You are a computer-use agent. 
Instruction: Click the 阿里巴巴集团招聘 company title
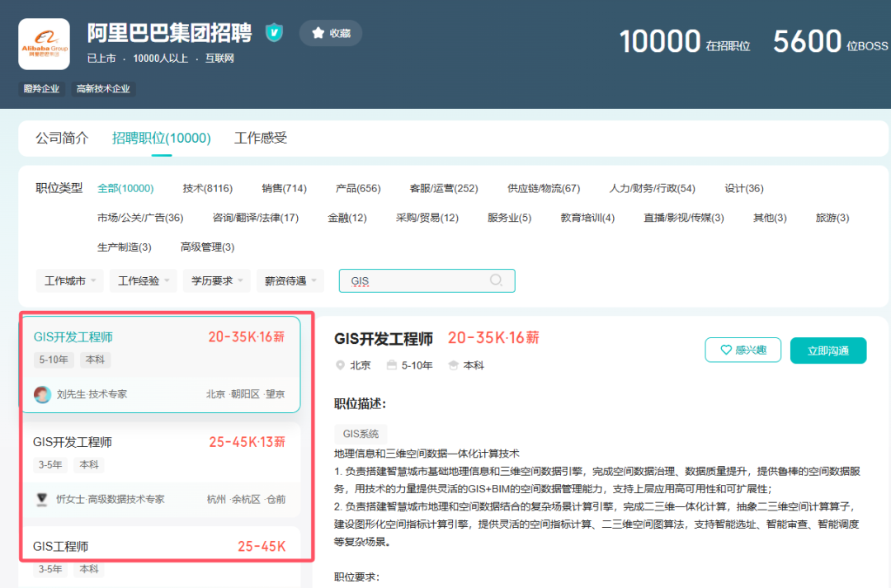click(169, 33)
